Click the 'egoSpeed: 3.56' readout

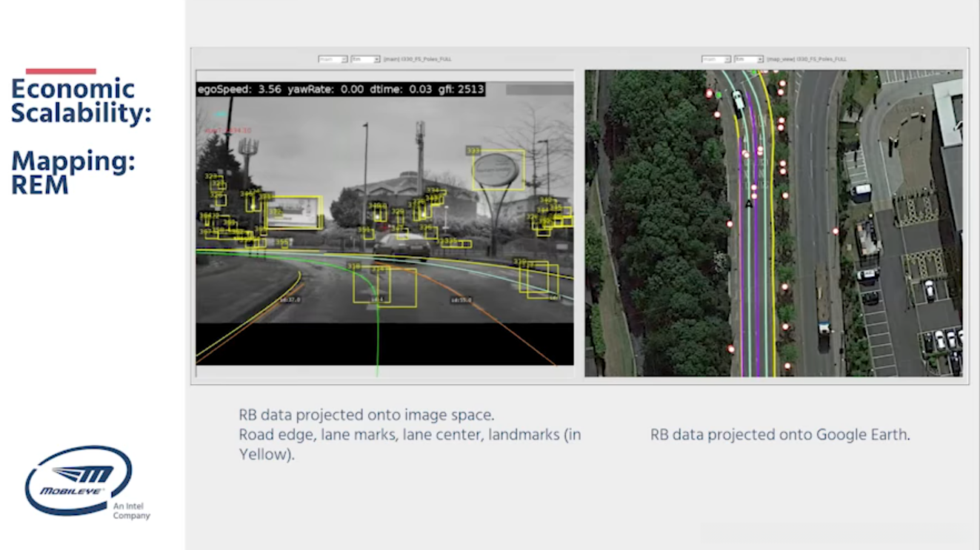(239, 90)
